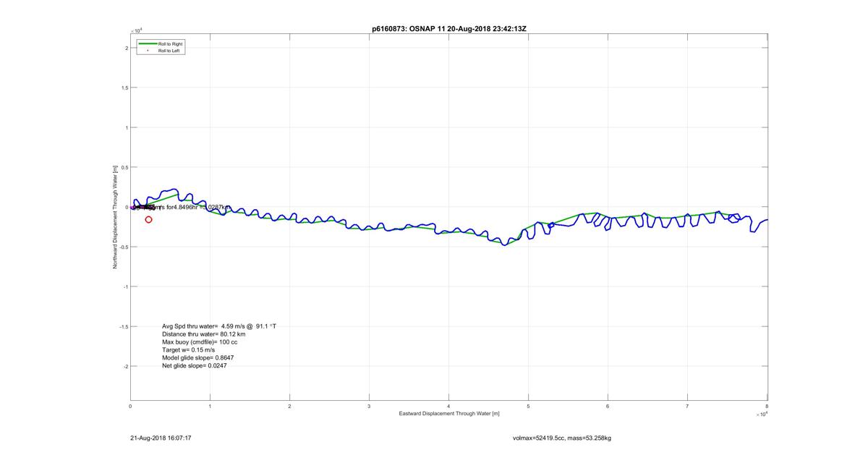This screenshot has width=868, height=450.
Task: Click y-axis tick label '-0.5'
Action: pyautogui.click(x=123, y=247)
